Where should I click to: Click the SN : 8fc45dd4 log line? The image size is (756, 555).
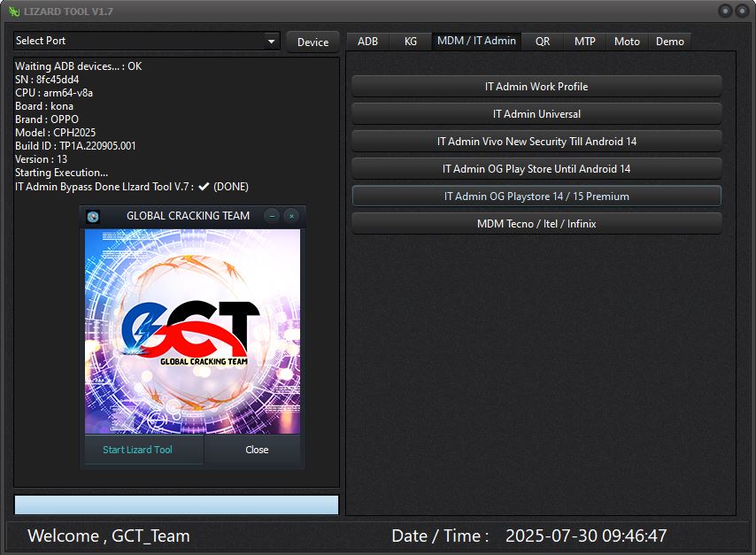(x=47, y=80)
